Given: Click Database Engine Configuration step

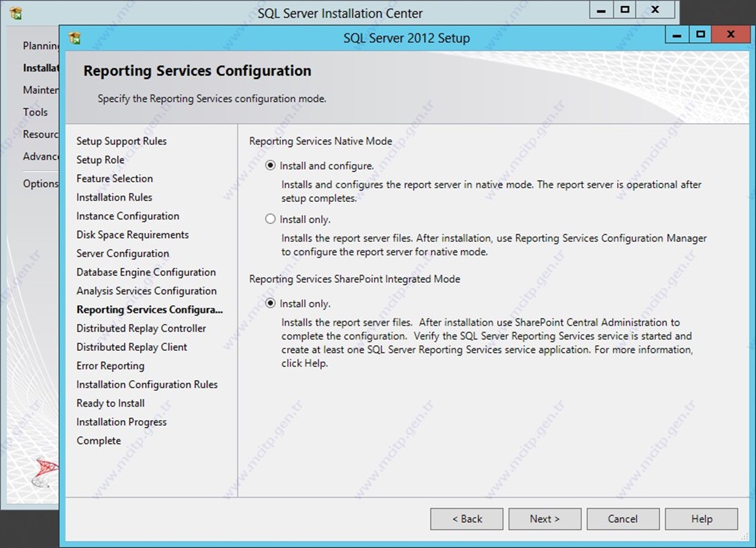Looking at the screenshot, I should tap(146, 273).
